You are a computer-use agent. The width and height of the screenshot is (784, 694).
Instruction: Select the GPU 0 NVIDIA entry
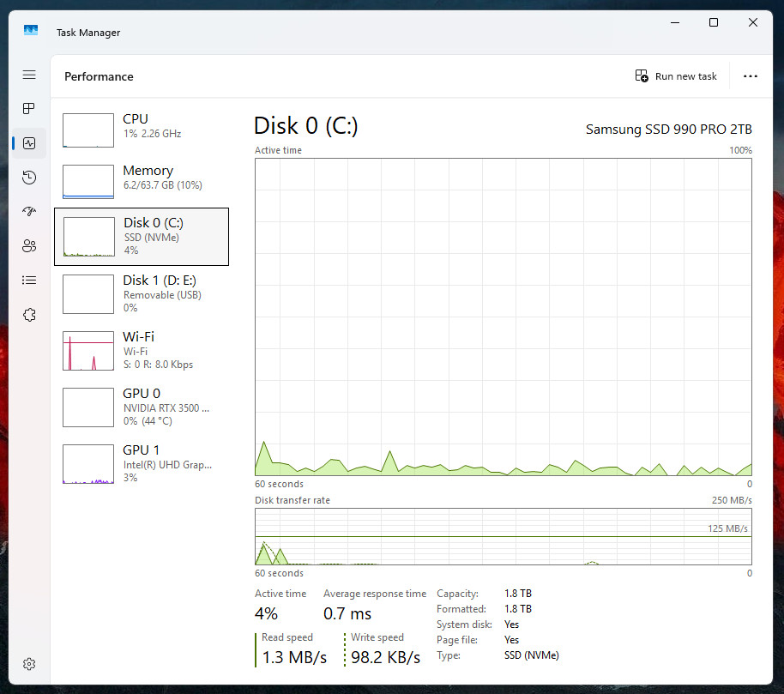tap(142, 407)
